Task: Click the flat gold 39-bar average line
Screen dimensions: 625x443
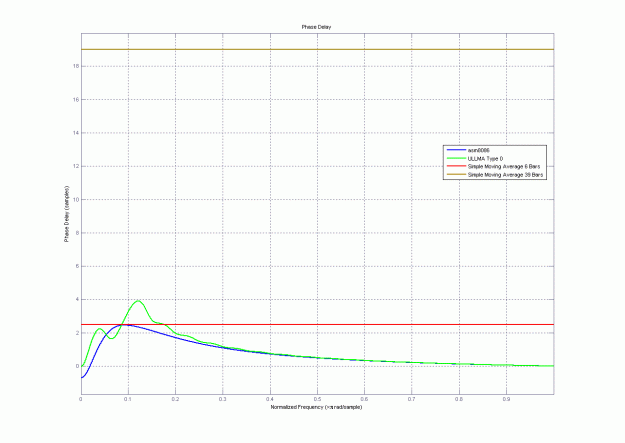Action: point(317,49)
